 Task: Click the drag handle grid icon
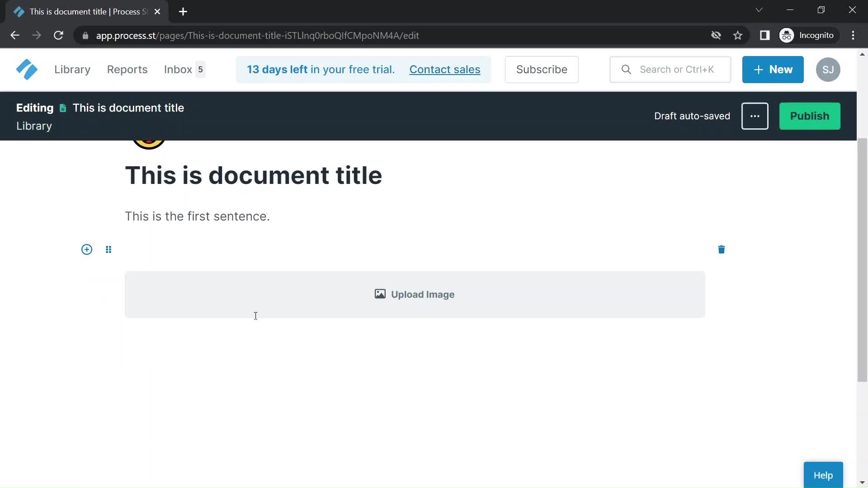click(x=108, y=250)
